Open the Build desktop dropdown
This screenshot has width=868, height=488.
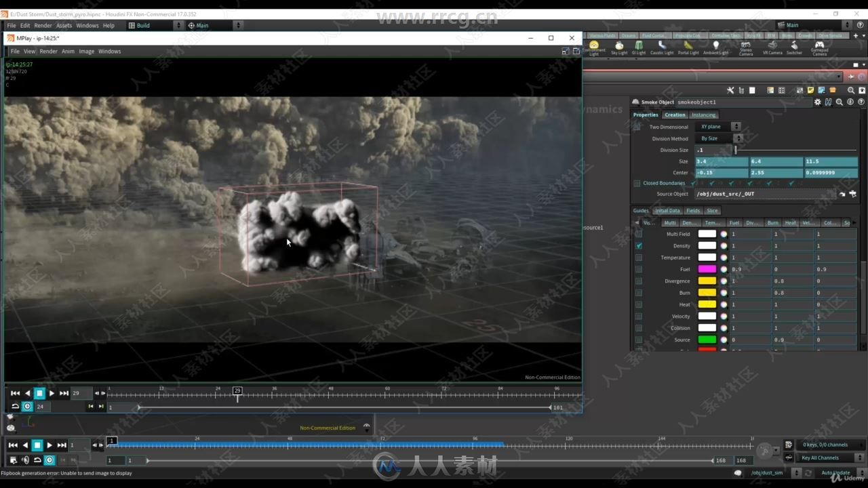[x=155, y=25]
